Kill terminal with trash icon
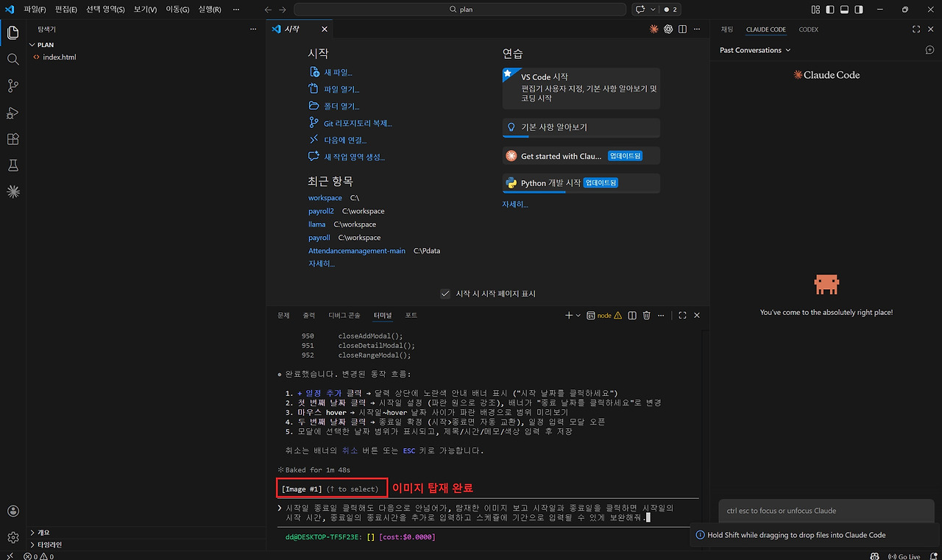The width and height of the screenshot is (942, 560). tap(647, 315)
